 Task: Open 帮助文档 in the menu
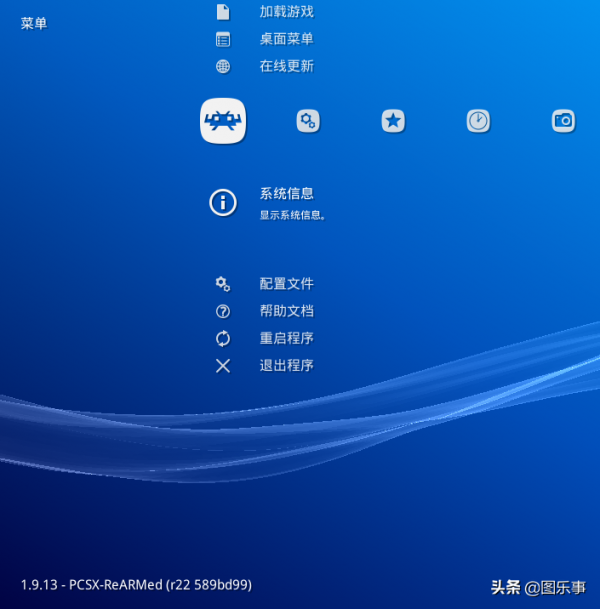pyautogui.click(x=287, y=311)
